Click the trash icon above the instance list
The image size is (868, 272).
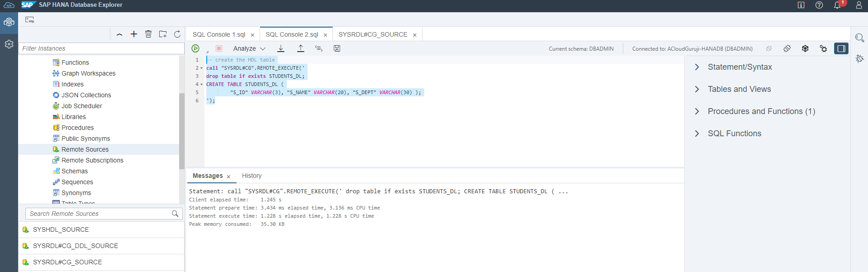point(148,34)
